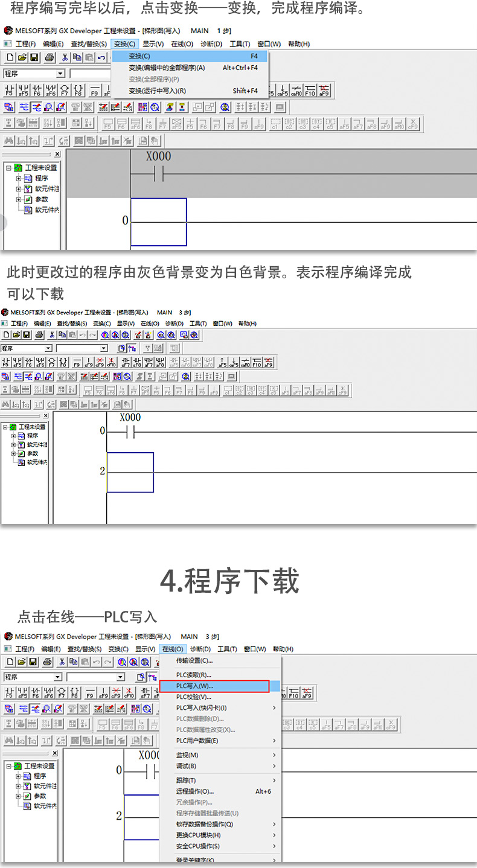Click the Print icon in the topmost window toolbar
The image size is (477, 868).
[49, 58]
